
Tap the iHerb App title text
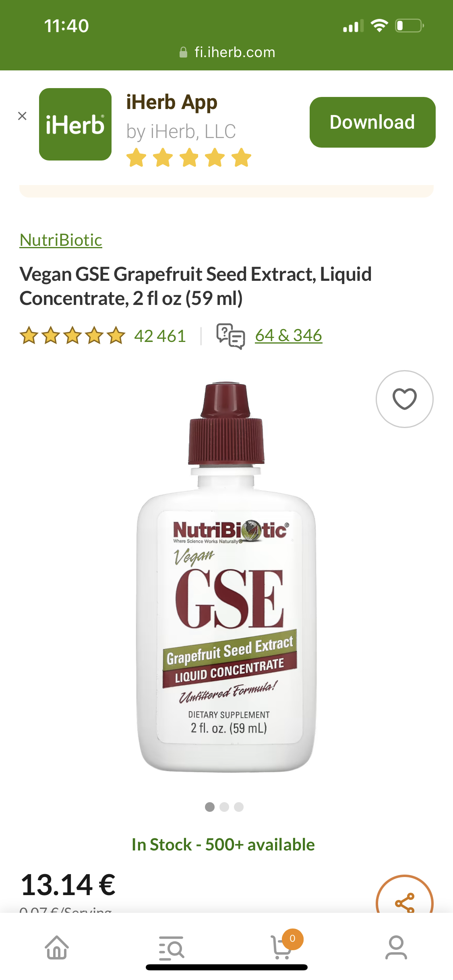[172, 102]
